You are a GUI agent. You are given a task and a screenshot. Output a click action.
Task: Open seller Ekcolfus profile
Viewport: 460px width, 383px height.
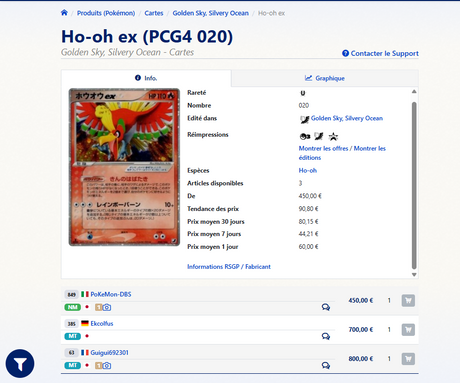[x=102, y=323]
